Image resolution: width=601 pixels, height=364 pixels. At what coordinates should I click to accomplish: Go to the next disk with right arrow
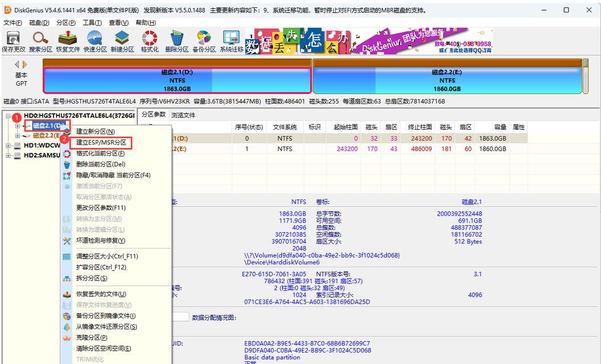coord(25,64)
